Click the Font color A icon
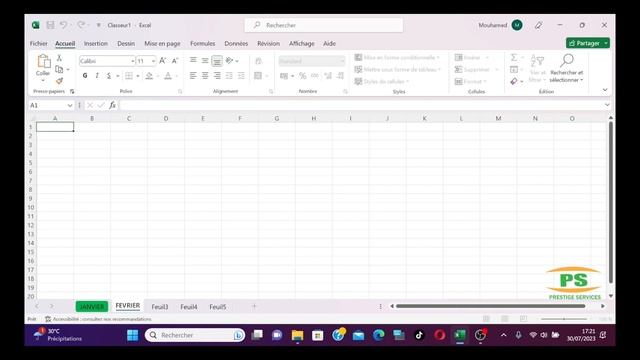This screenshot has width=640, height=360. [168, 76]
